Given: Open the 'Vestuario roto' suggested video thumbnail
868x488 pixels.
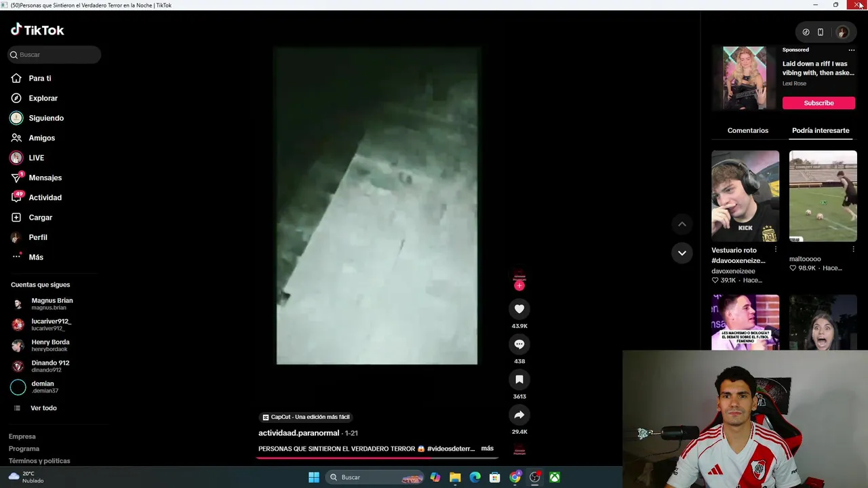Looking at the screenshot, I should (x=745, y=197).
